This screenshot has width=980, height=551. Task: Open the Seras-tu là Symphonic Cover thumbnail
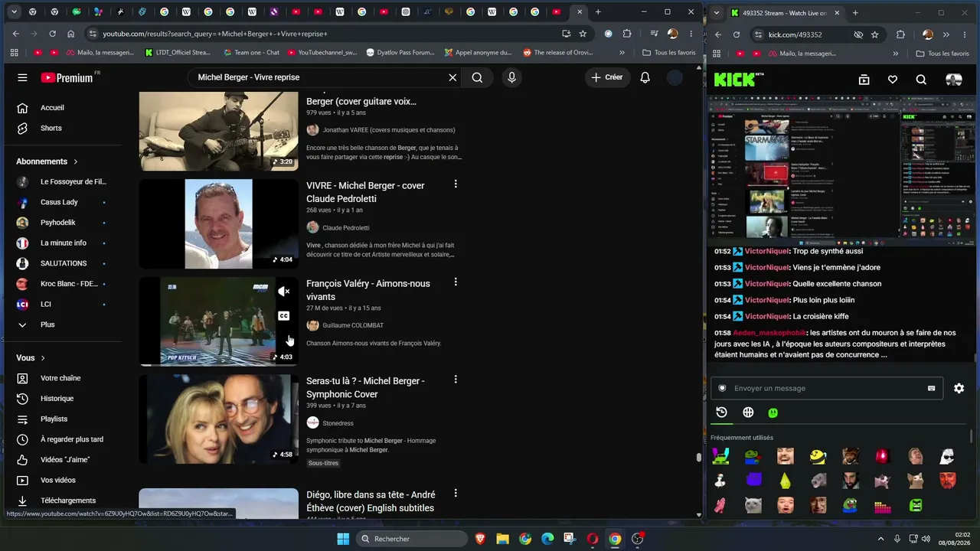[218, 419]
